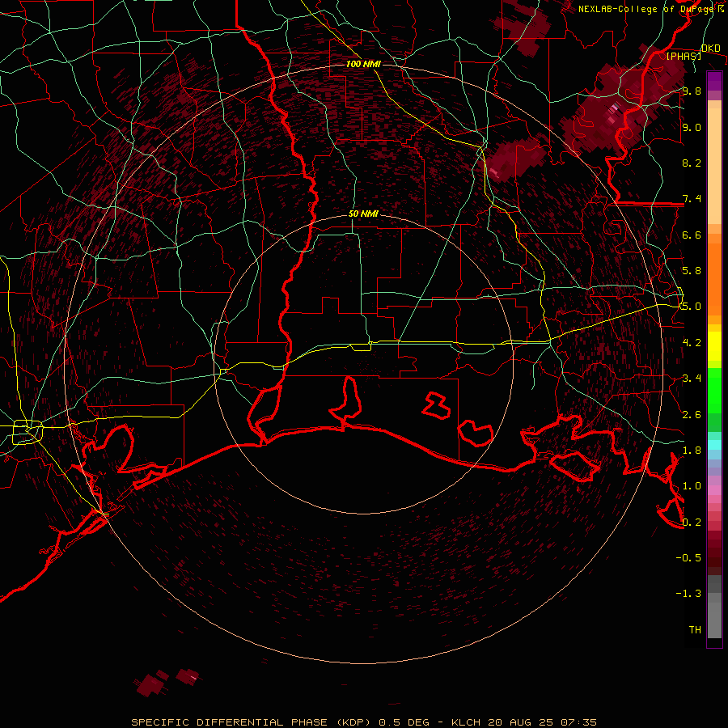The height and width of the screenshot is (728, 728).
Task: Click the 8.2 scale value
Action: [x=692, y=163]
